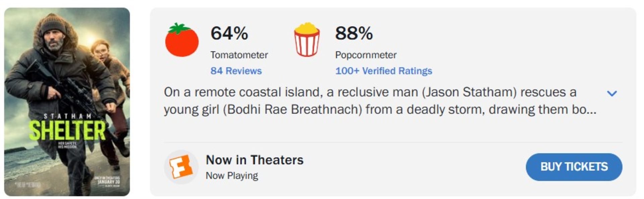This screenshot has width=644, height=199.
Task: Click the 64% Tomatometer score
Action: [229, 34]
